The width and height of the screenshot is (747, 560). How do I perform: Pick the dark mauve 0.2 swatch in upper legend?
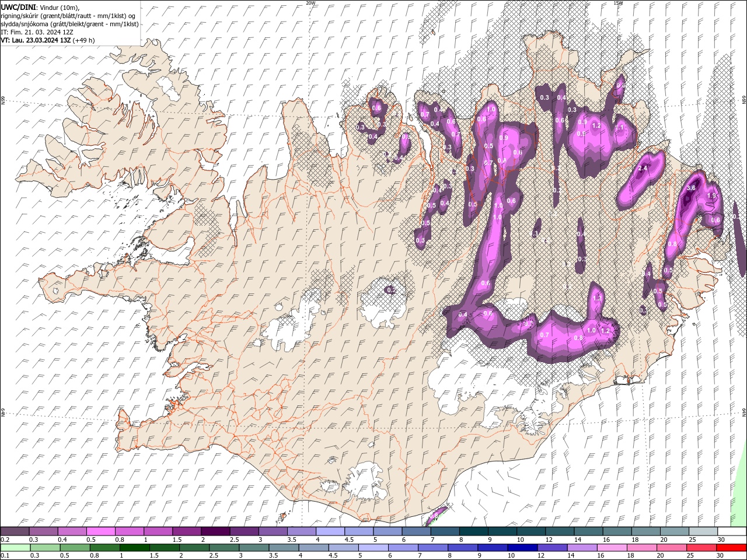pos(15,531)
